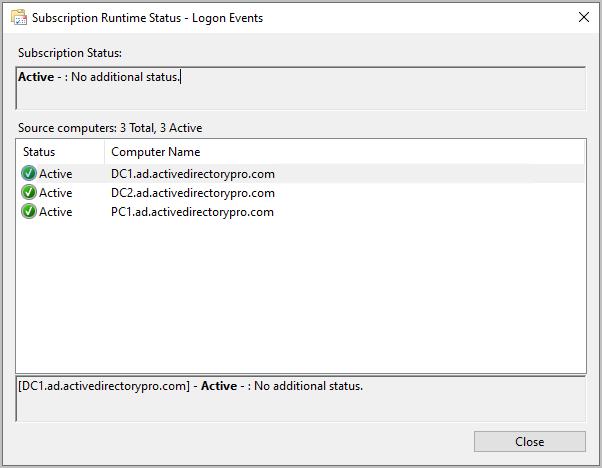The image size is (602, 468).
Task: Select PC1.ad.activedirectorypro.com in the list
Action: click(192, 212)
